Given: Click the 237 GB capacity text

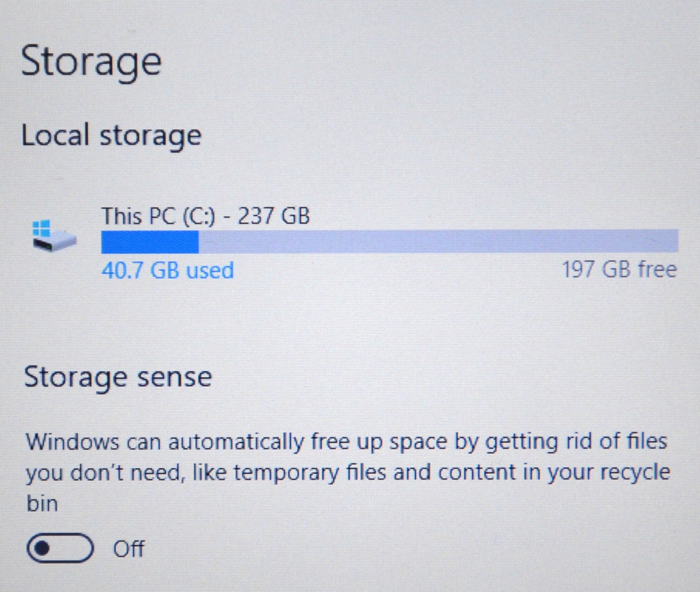Looking at the screenshot, I should click(x=273, y=216).
